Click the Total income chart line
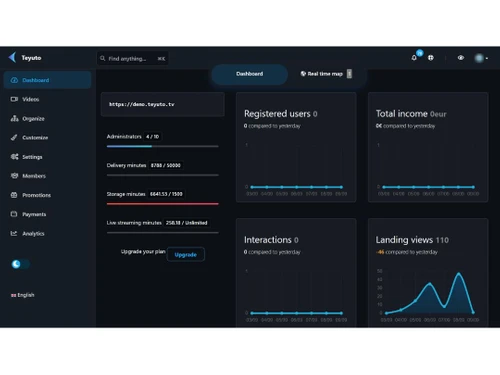Image resolution: width=500 pixels, height=375 pixels. tap(428, 187)
